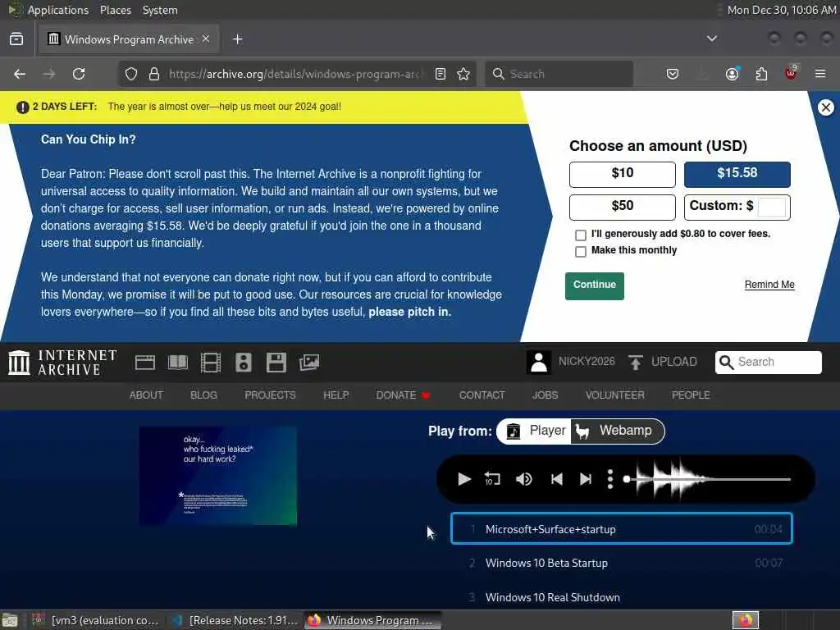Click the NICKY2026 user avatar
Image resolution: width=840 pixels, height=630 pixels.
click(539, 362)
